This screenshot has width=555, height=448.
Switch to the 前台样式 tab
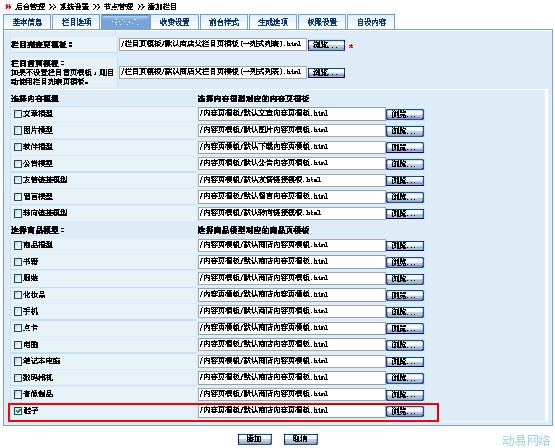click(x=224, y=22)
